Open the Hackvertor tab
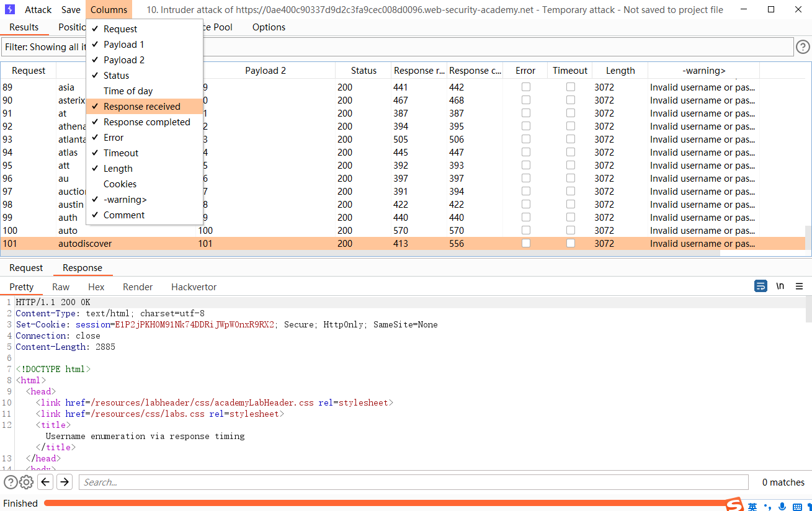 click(x=194, y=287)
